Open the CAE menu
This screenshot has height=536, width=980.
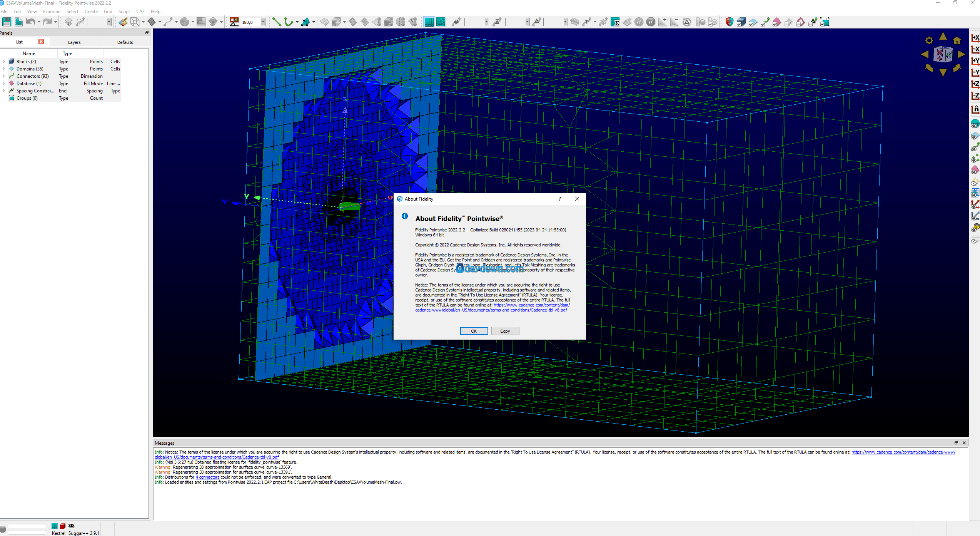(x=140, y=11)
